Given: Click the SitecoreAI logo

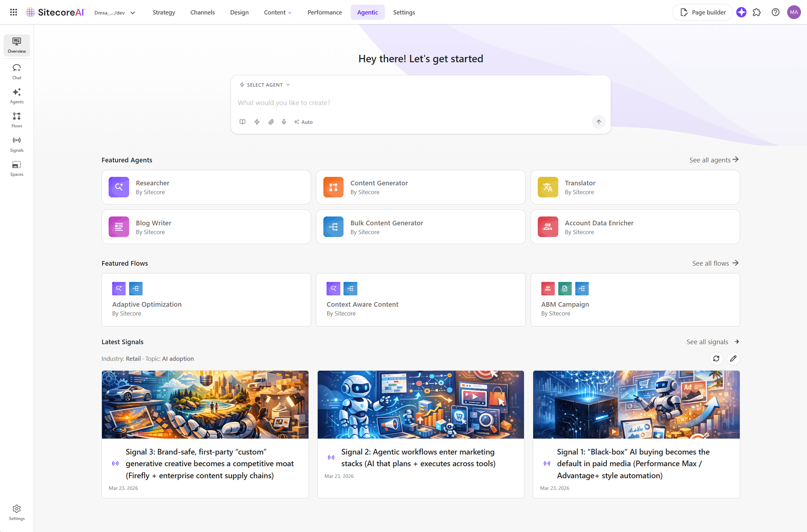Looking at the screenshot, I should tap(55, 12).
